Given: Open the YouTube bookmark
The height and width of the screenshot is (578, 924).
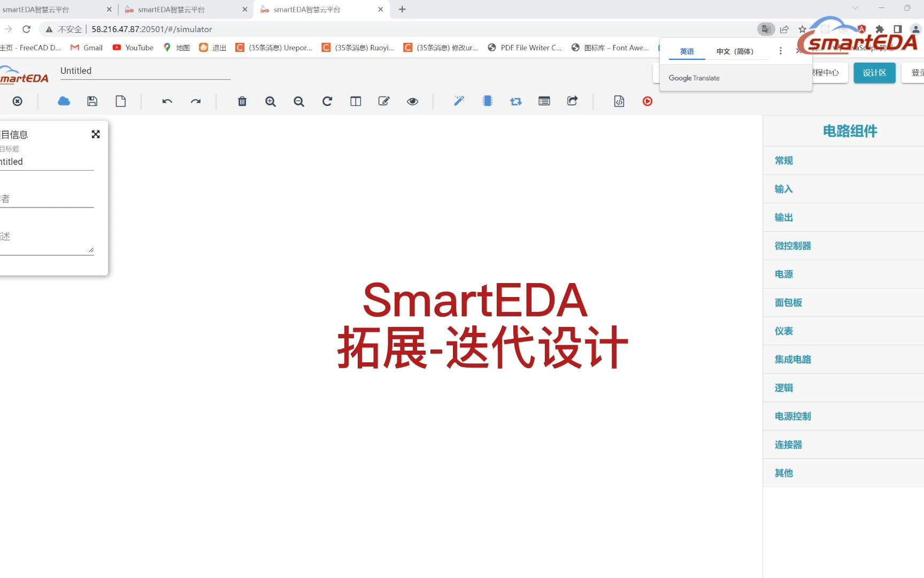Looking at the screenshot, I should 132,48.
